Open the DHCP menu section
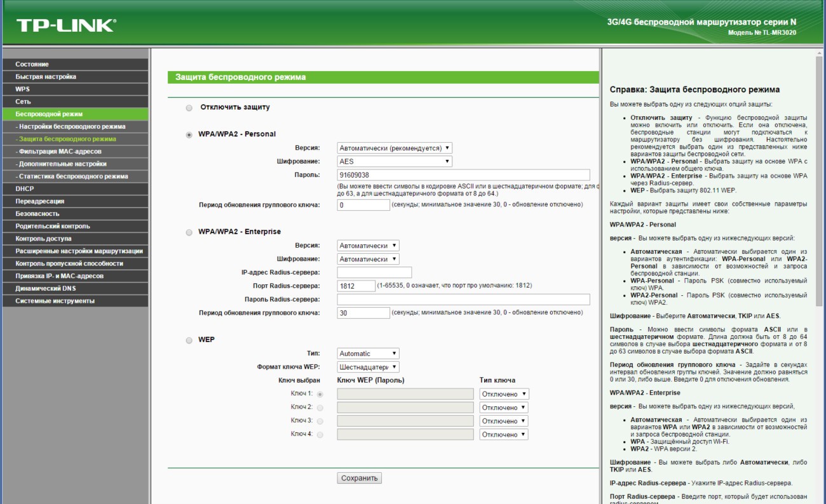 75,189
